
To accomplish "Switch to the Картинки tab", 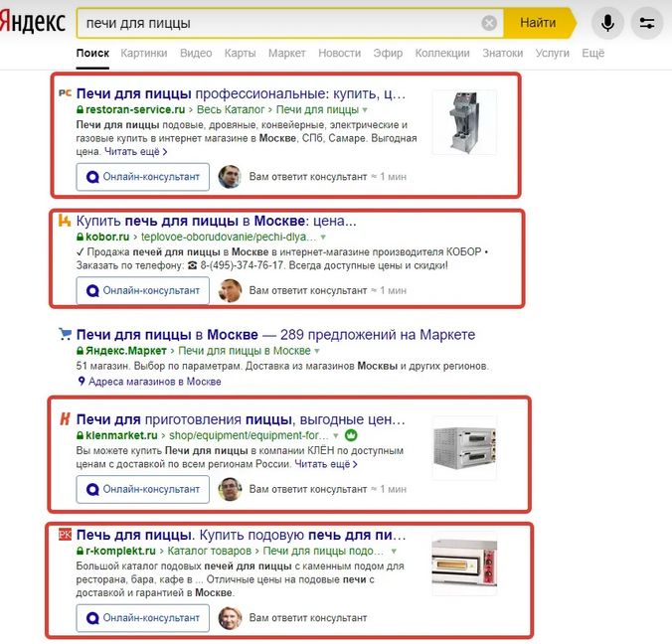I will (143, 53).
